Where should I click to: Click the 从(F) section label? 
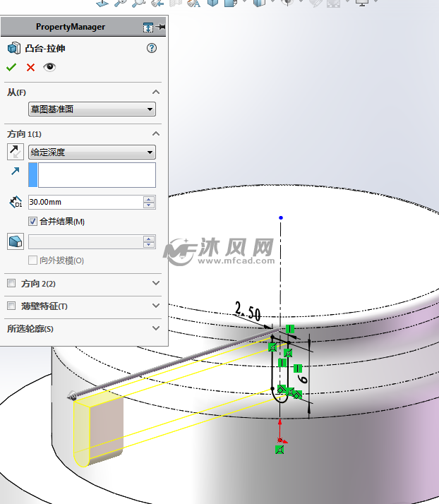point(16,92)
